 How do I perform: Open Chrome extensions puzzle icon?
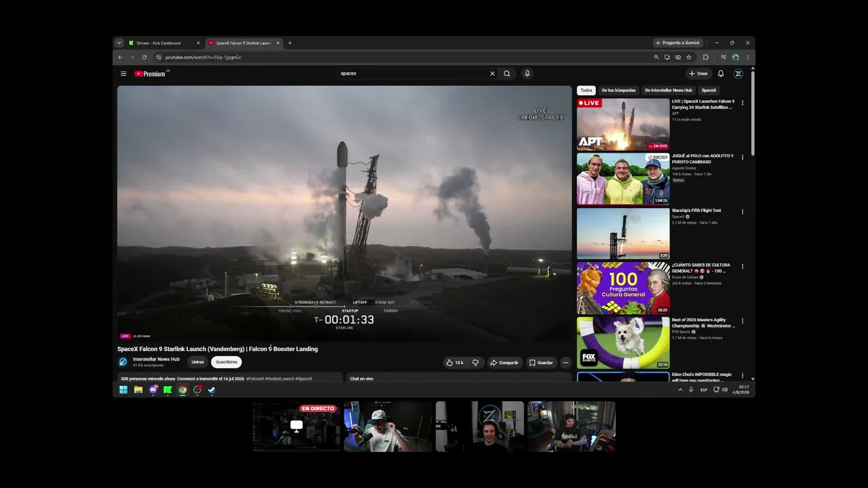pos(705,58)
